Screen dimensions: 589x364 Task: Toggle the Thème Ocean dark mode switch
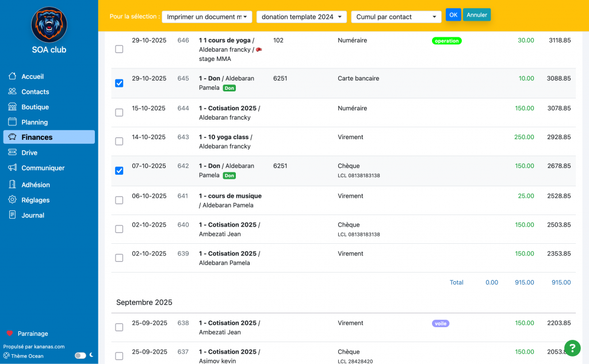[x=80, y=355]
